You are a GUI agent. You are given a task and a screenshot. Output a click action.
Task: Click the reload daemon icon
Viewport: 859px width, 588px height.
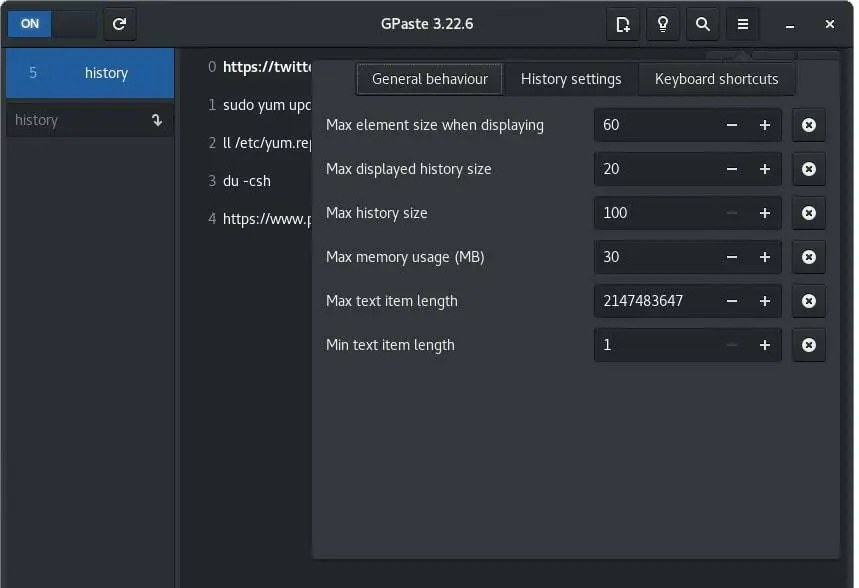pyautogui.click(x=120, y=24)
